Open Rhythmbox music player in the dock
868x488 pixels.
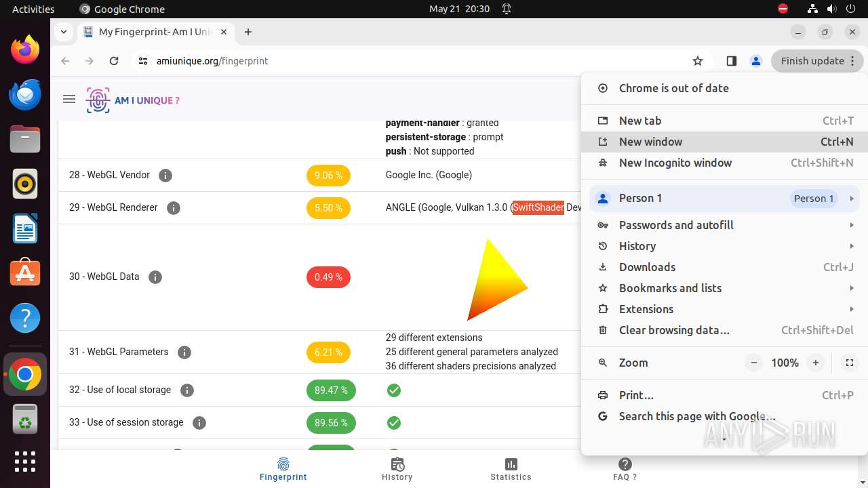pyautogui.click(x=25, y=184)
